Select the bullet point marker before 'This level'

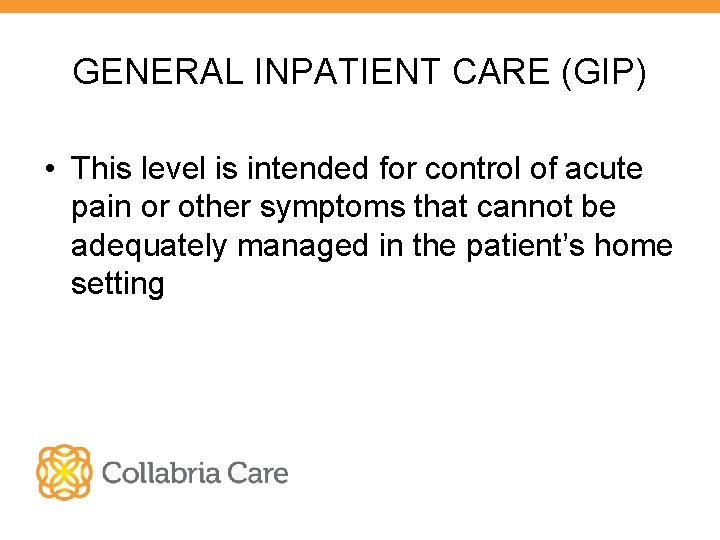50,169
